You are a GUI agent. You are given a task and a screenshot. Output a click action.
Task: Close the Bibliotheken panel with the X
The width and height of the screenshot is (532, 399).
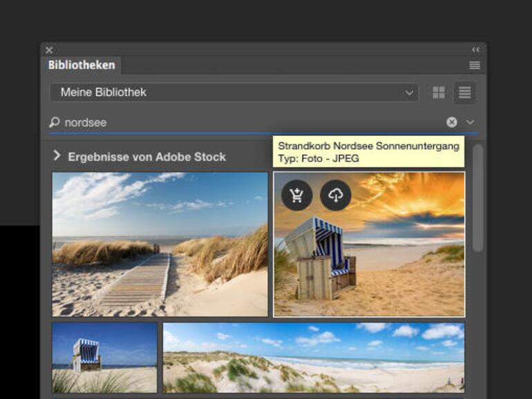[x=49, y=50]
